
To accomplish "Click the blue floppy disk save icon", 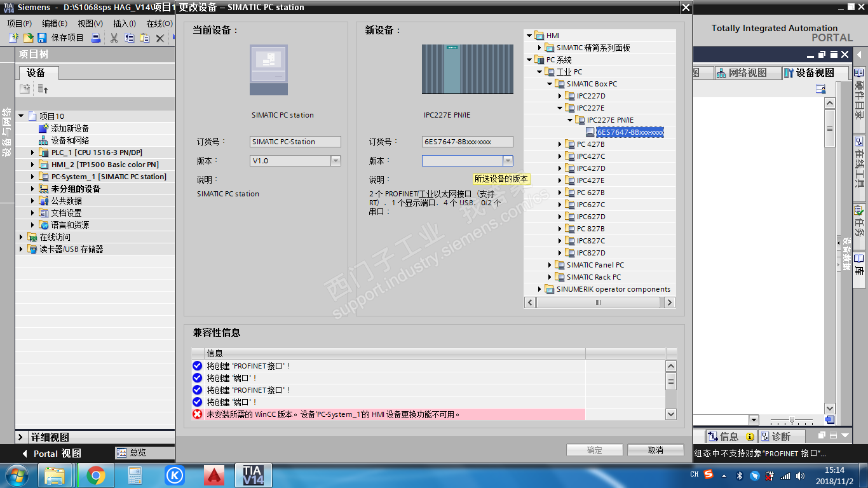I will point(41,38).
